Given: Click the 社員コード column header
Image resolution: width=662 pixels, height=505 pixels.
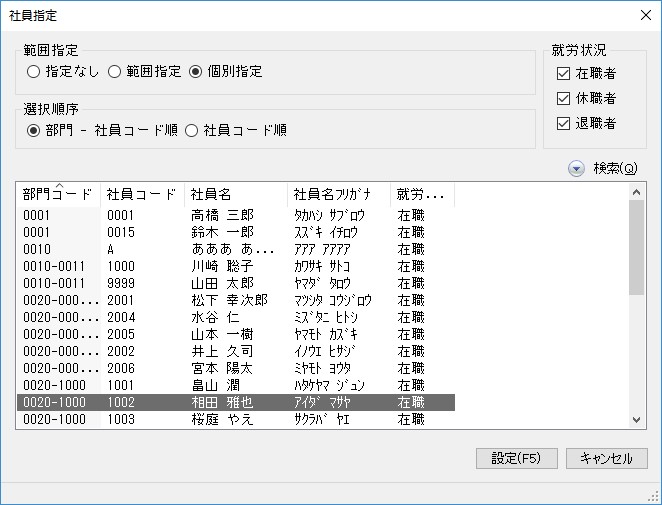Looking at the screenshot, I should (141, 194).
